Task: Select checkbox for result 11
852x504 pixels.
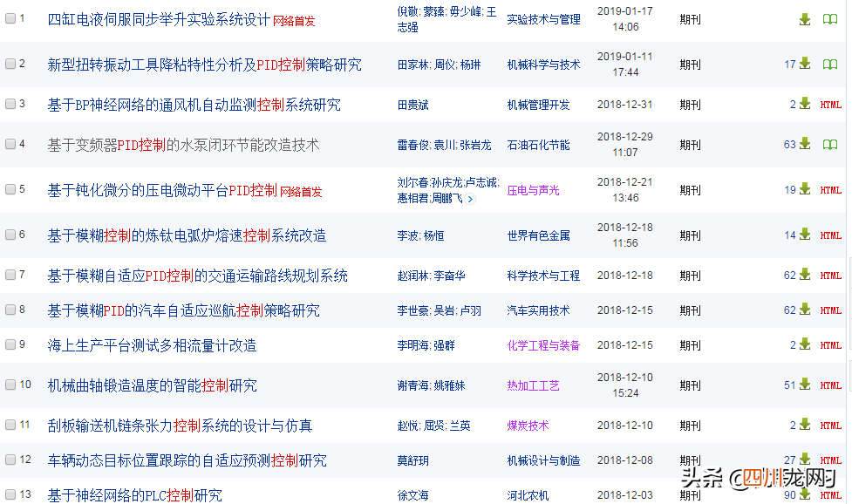Action: tap(10, 425)
